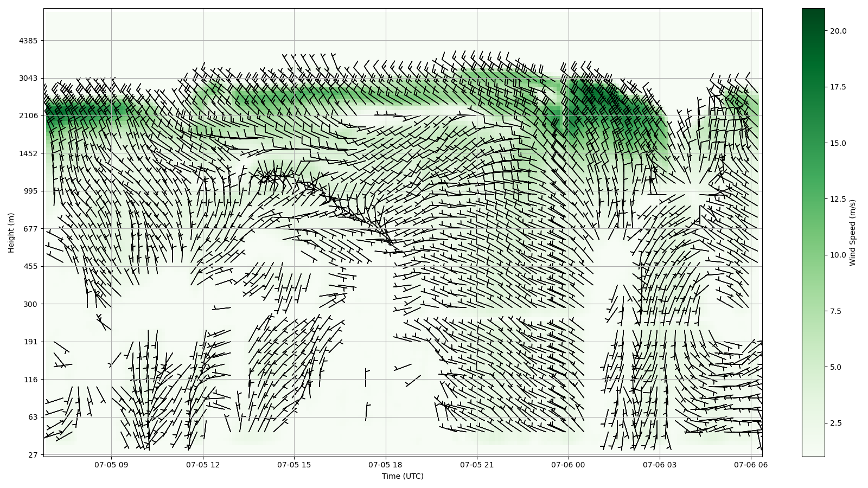
Task: Click the Height (m) axis title
Action: point(11,232)
